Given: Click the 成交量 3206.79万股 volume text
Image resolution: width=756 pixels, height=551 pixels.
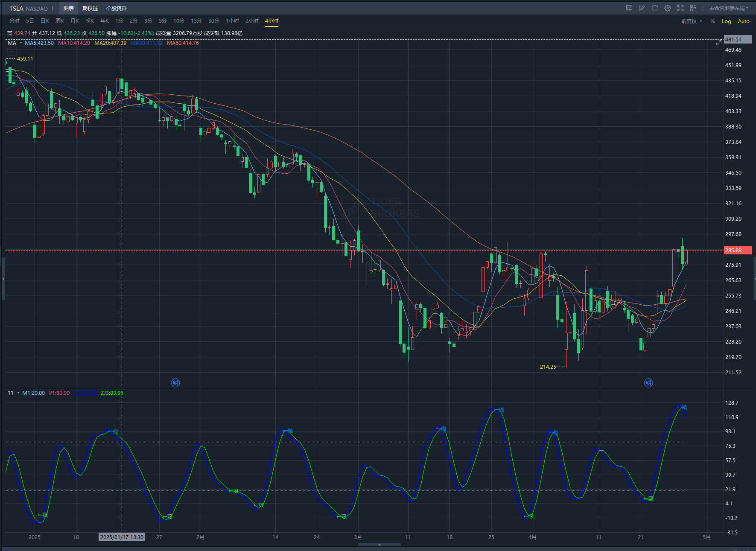Looking at the screenshot, I should (x=179, y=33).
